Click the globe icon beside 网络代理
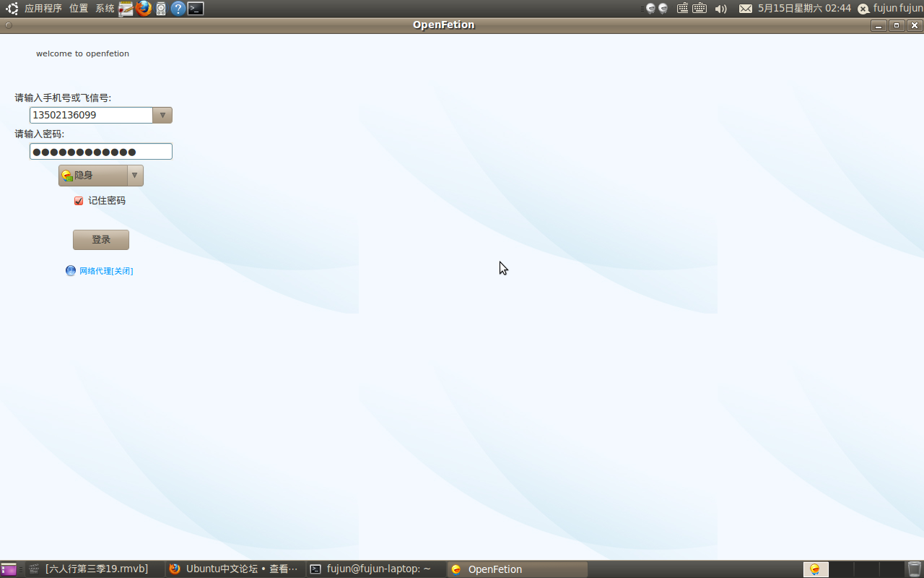The height and width of the screenshot is (578, 924). pos(71,271)
